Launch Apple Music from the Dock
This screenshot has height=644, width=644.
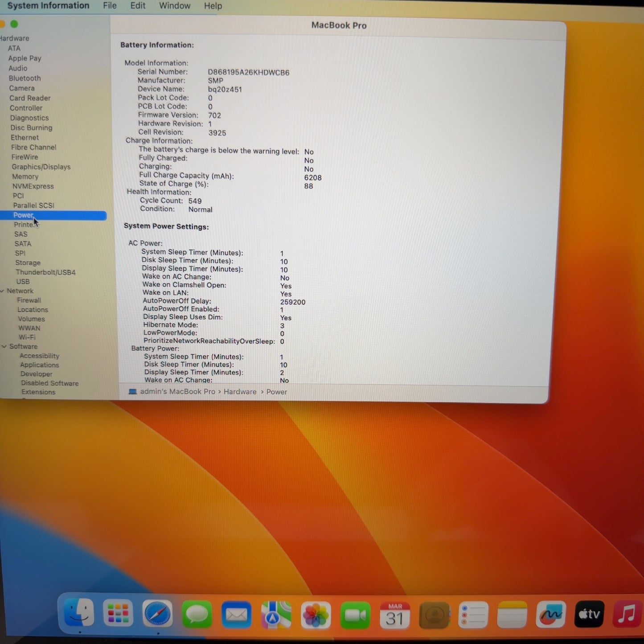coord(627,614)
